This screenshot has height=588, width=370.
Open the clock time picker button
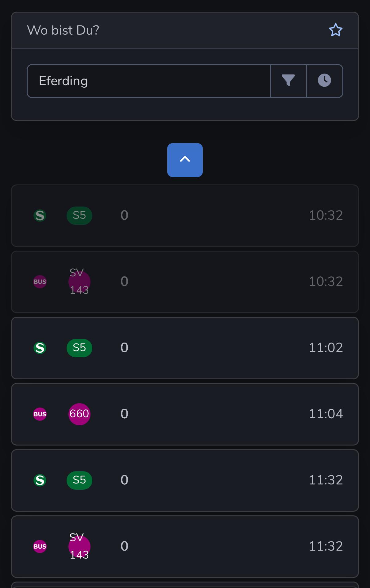(325, 81)
